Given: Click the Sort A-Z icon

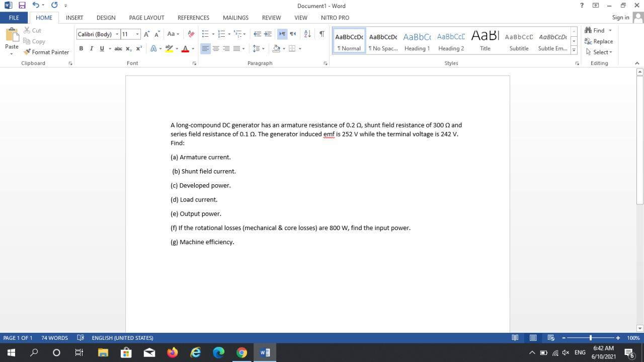Looking at the screenshot, I should pos(307,34).
